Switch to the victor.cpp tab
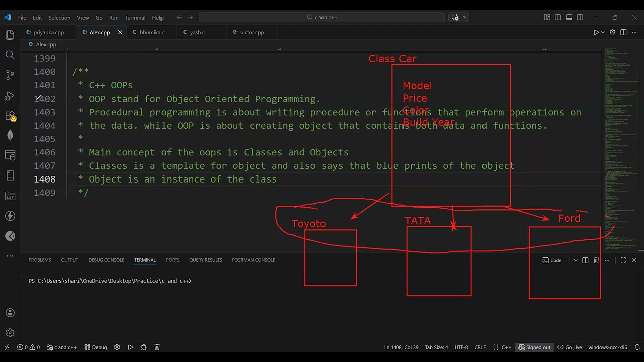Viewport: 644px width, 362px height. (252, 32)
